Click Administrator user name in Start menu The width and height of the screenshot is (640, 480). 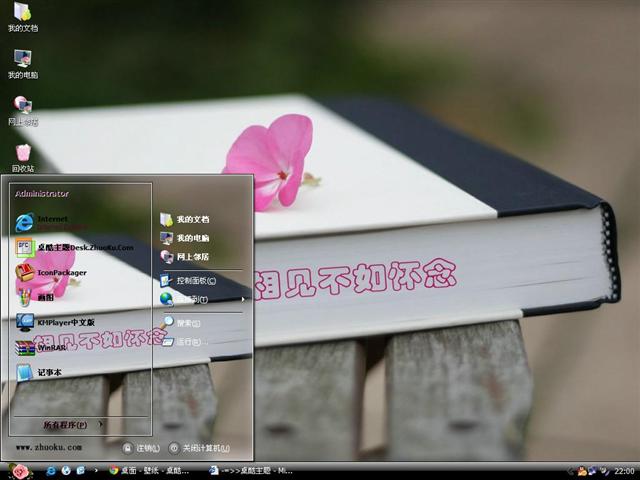[x=42, y=194]
